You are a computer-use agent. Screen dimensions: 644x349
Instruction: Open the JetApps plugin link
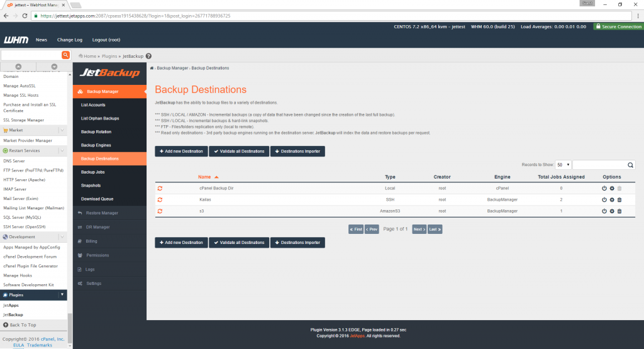point(11,306)
